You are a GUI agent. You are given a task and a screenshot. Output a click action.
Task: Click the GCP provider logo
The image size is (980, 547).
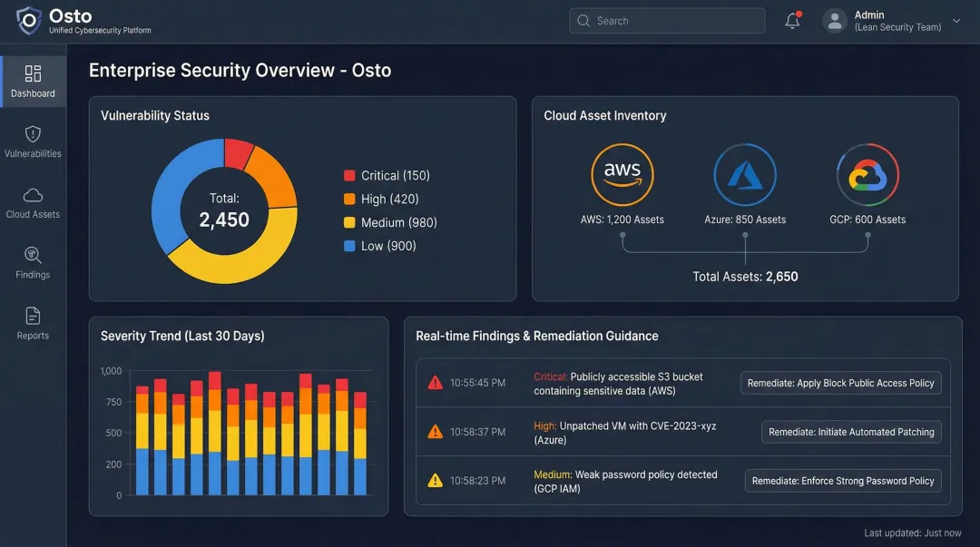[x=867, y=173]
